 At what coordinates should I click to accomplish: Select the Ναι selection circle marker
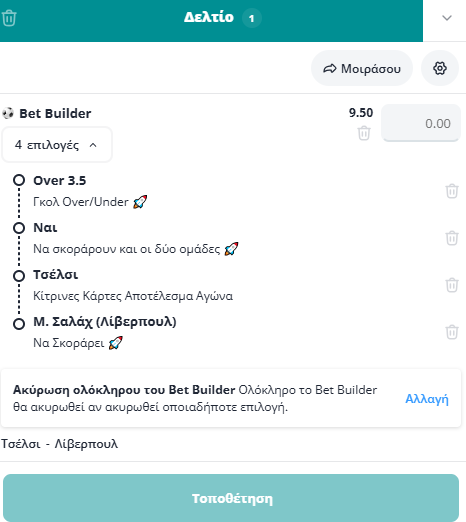(19, 228)
